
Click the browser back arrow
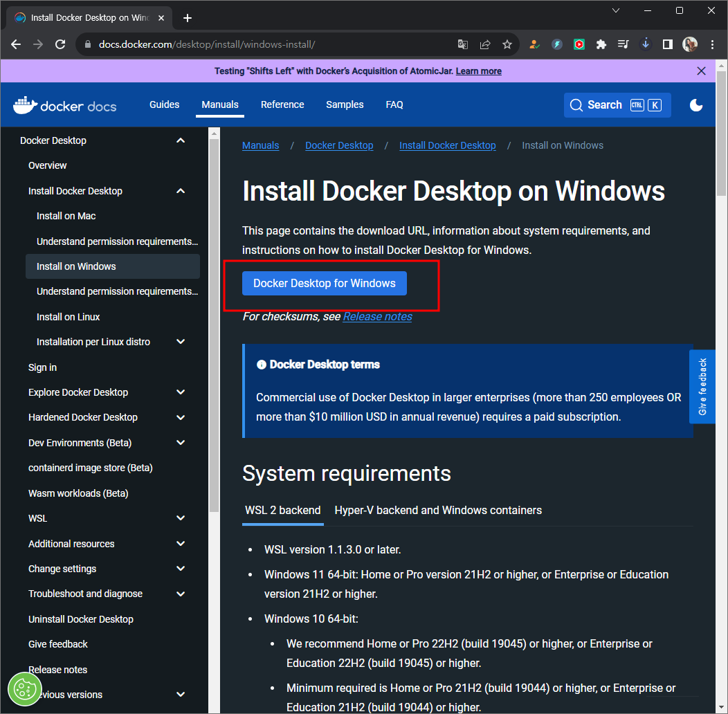click(16, 44)
